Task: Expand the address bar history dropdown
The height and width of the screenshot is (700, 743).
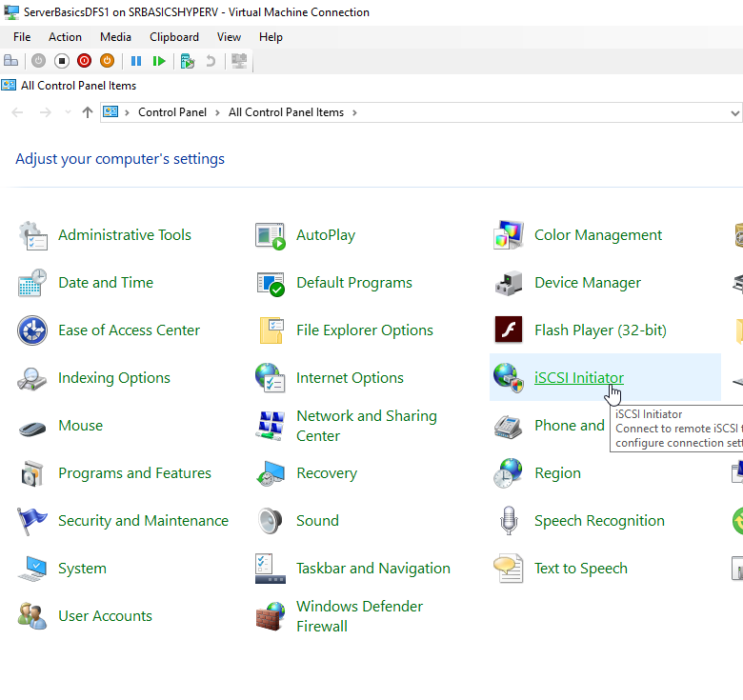Action: pos(734,112)
